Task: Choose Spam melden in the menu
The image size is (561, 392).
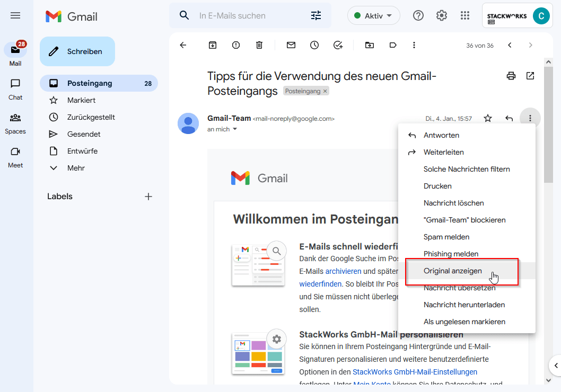Action: coord(467,237)
